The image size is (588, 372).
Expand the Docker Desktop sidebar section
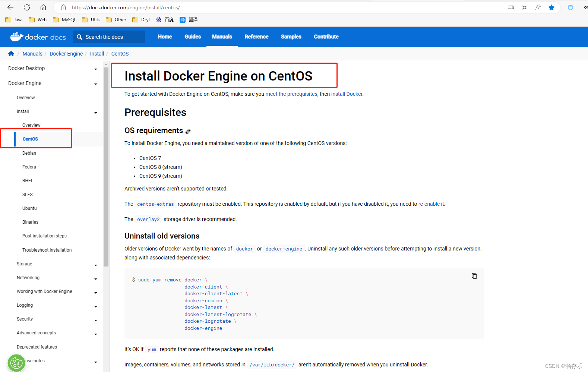click(96, 69)
